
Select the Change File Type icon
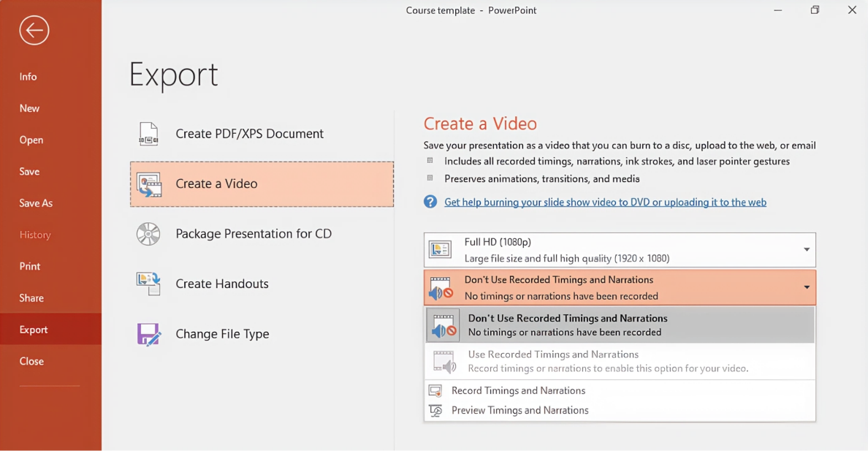click(149, 333)
